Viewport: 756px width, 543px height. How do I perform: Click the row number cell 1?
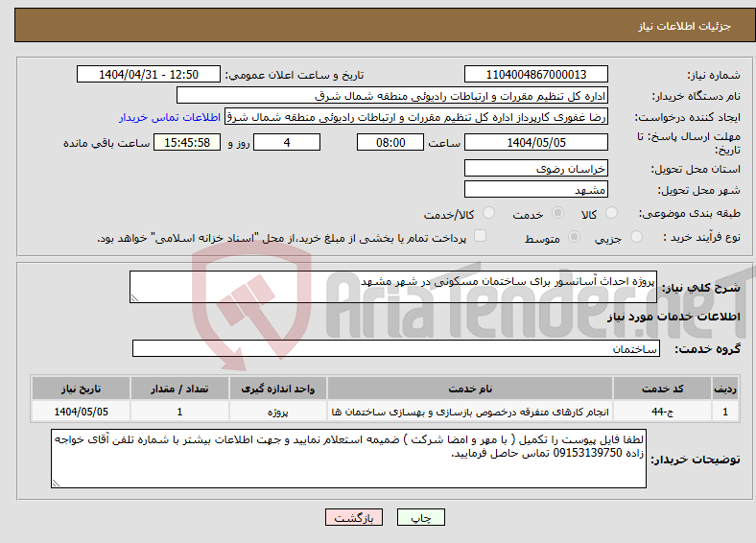[x=725, y=412]
